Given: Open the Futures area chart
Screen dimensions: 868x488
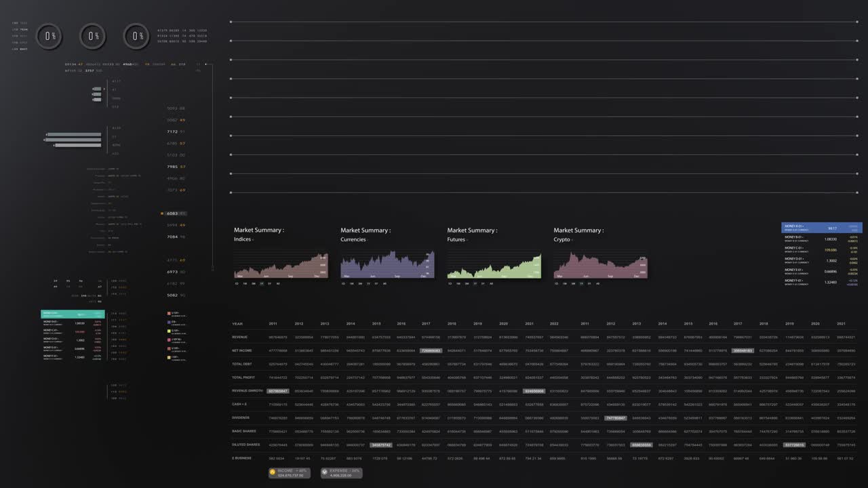Looking at the screenshot, I should tap(494, 265).
